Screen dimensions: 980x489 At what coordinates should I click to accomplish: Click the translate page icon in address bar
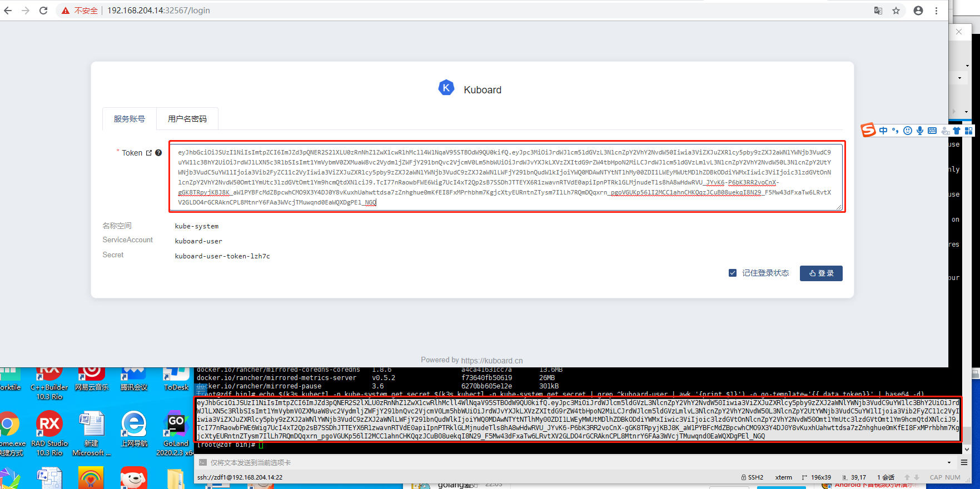pos(878,11)
